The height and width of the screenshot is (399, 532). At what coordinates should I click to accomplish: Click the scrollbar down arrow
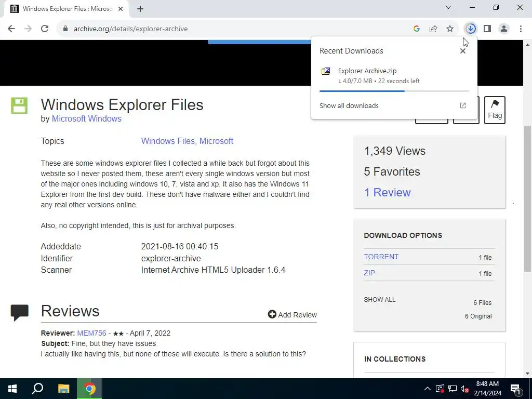coord(527,374)
